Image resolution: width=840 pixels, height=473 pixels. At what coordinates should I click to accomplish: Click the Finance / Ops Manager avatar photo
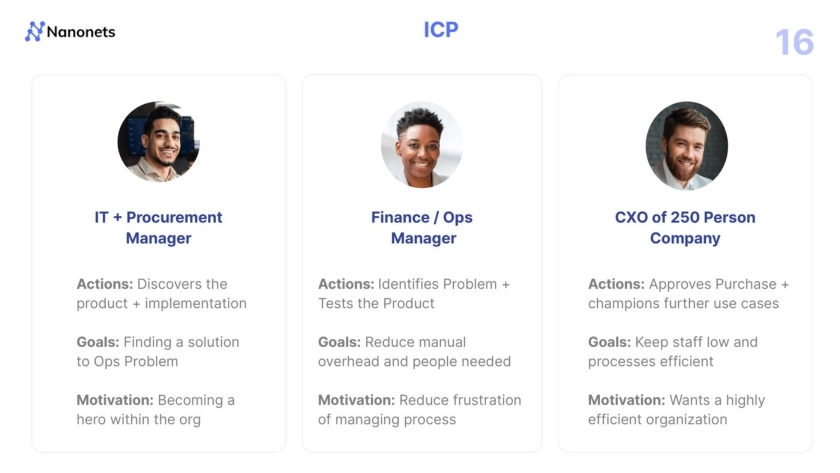[421, 144]
